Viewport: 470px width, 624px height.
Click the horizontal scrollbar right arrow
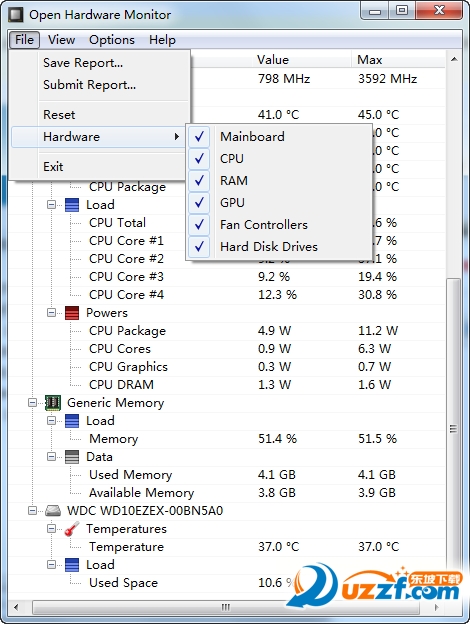[437, 607]
